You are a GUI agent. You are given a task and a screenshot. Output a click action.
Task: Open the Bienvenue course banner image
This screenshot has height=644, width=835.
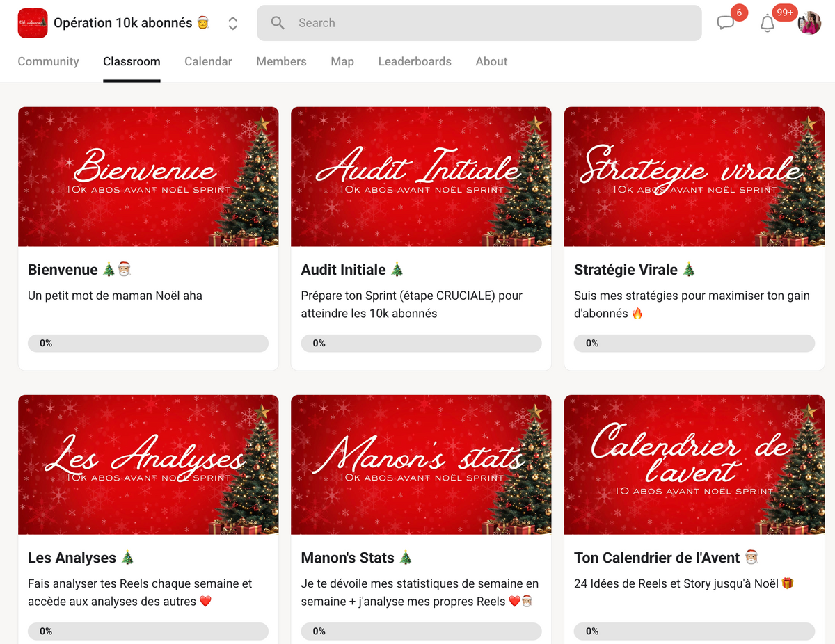(148, 177)
